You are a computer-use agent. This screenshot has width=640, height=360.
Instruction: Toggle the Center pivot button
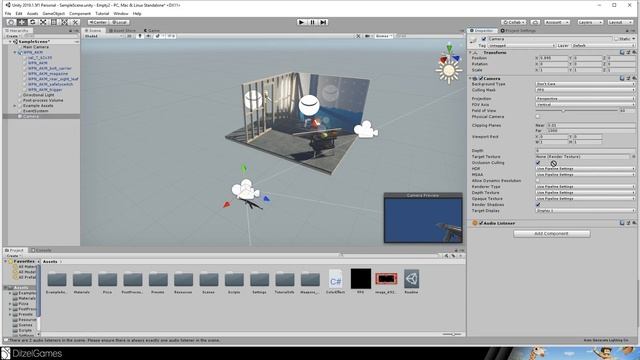pos(98,22)
